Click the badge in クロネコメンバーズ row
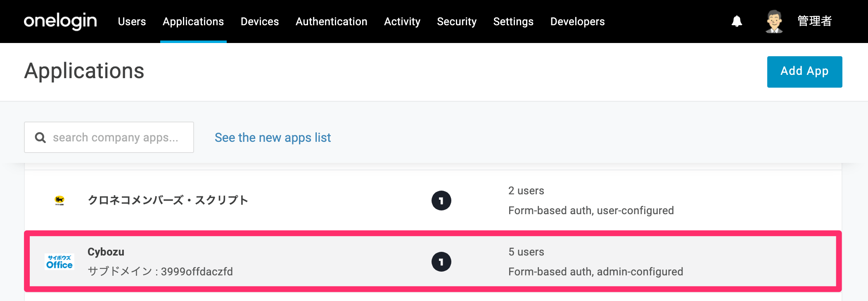The height and width of the screenshot is (301, 868). 441,201
